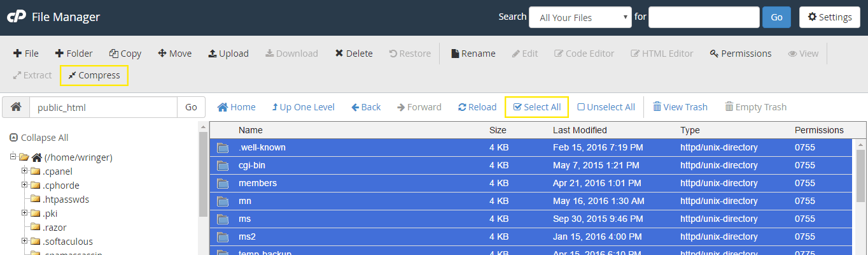Expand the .cphorde folder node
The height and width of the screenshot is (255, 868).
coord(25,185)
